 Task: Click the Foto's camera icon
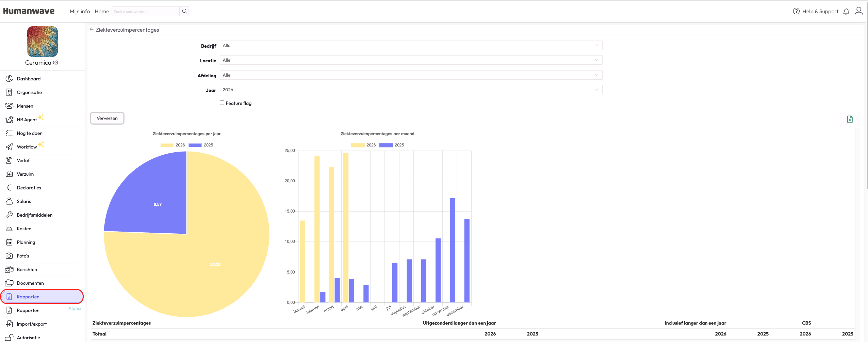point(9,256)
